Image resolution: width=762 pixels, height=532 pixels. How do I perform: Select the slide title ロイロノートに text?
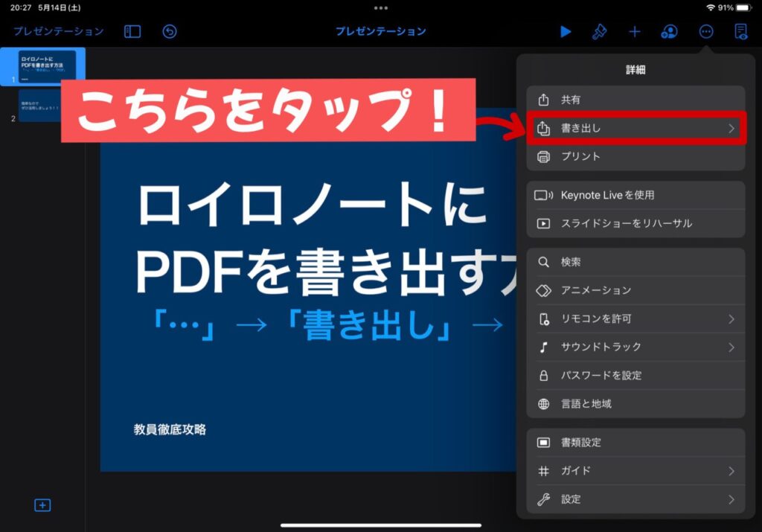tap(312, 205)
